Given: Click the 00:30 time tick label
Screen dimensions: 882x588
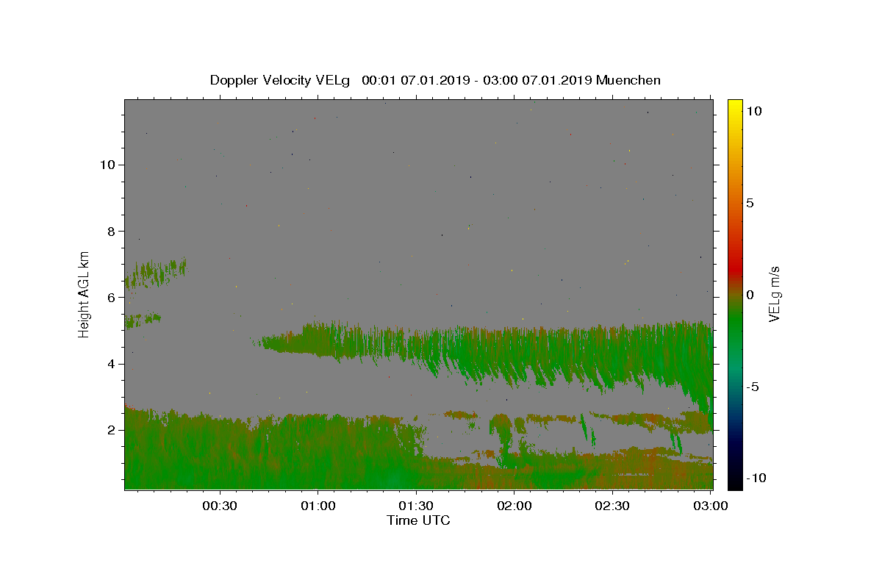Looking at the screenshot, I should click(220, 506).
